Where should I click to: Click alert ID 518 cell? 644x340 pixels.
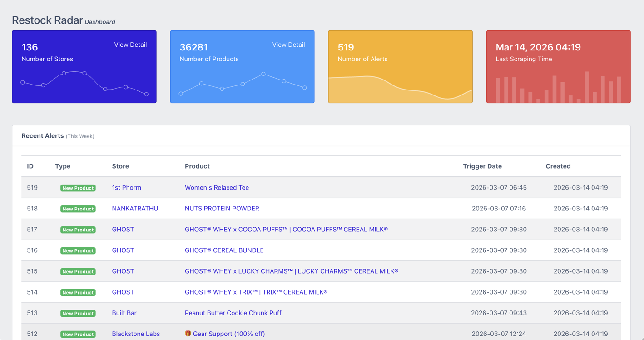[32, 208]
